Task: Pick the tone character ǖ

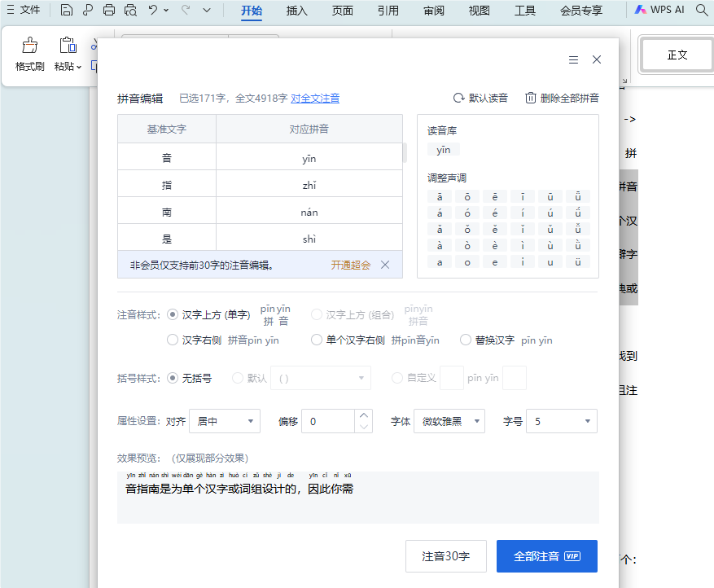Action: [578, 197]
